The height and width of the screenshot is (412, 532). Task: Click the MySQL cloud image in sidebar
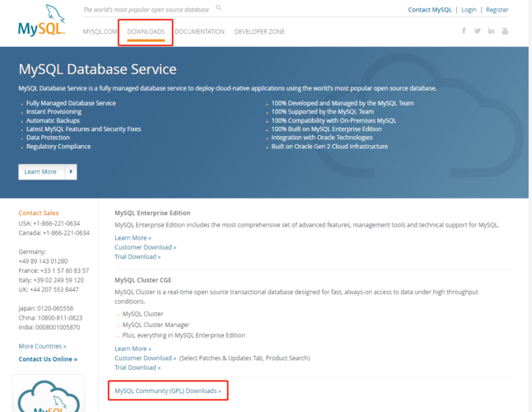coord(49,396)
